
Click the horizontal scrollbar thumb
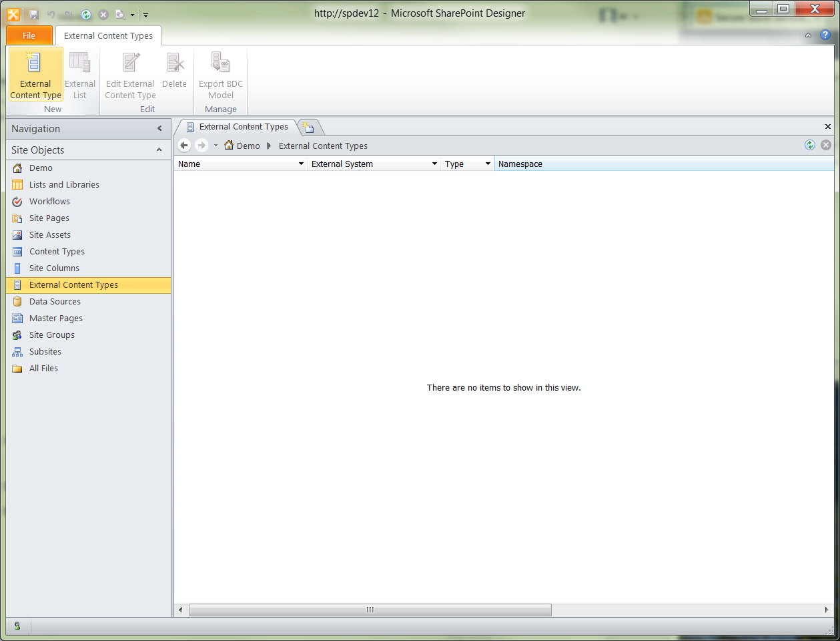pyautogui.click(x=370, y=610)
